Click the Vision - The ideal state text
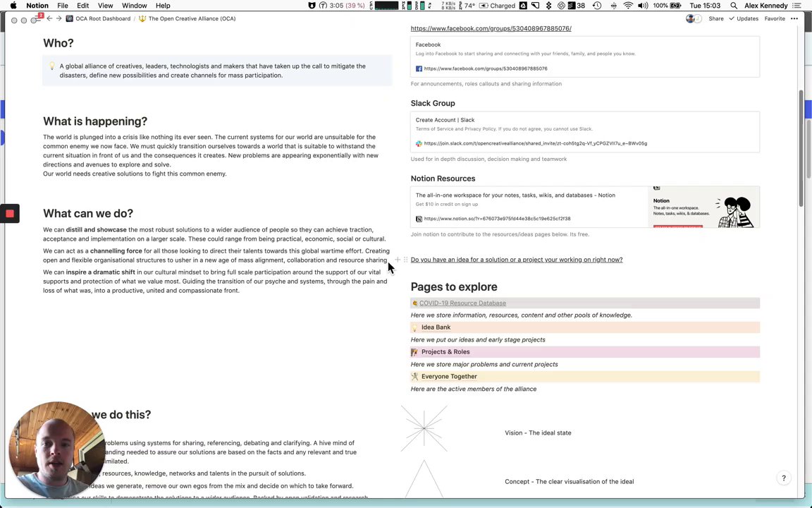The image size is (812, 508). tap(538, 433)
